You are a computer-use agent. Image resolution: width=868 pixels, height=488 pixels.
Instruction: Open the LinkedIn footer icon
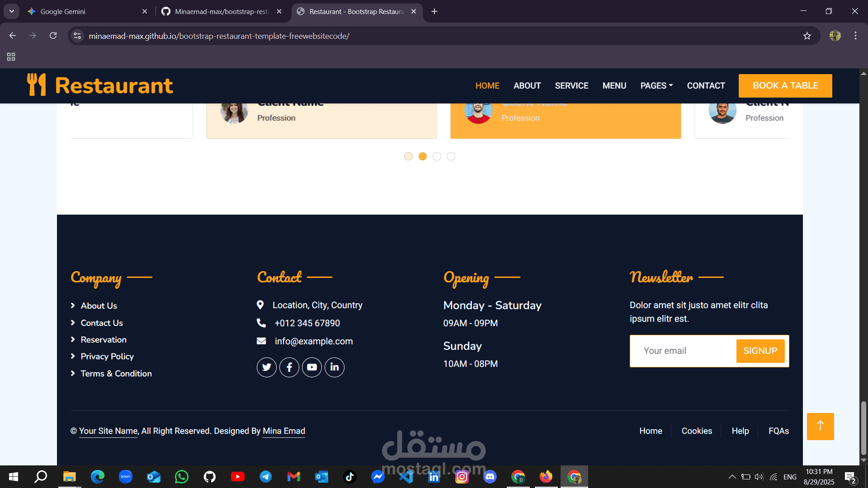pyautogui.click(x=335, y=367)
